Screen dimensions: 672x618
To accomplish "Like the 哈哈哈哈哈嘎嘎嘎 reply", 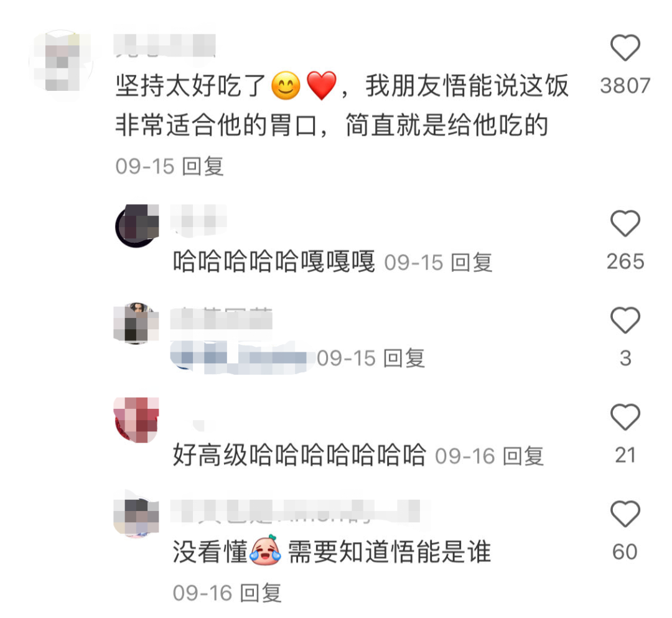I will (x=625, y=223).
